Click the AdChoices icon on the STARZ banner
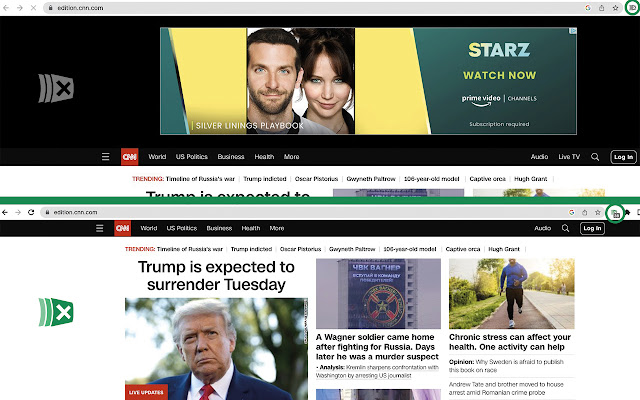 pos(573,31)
